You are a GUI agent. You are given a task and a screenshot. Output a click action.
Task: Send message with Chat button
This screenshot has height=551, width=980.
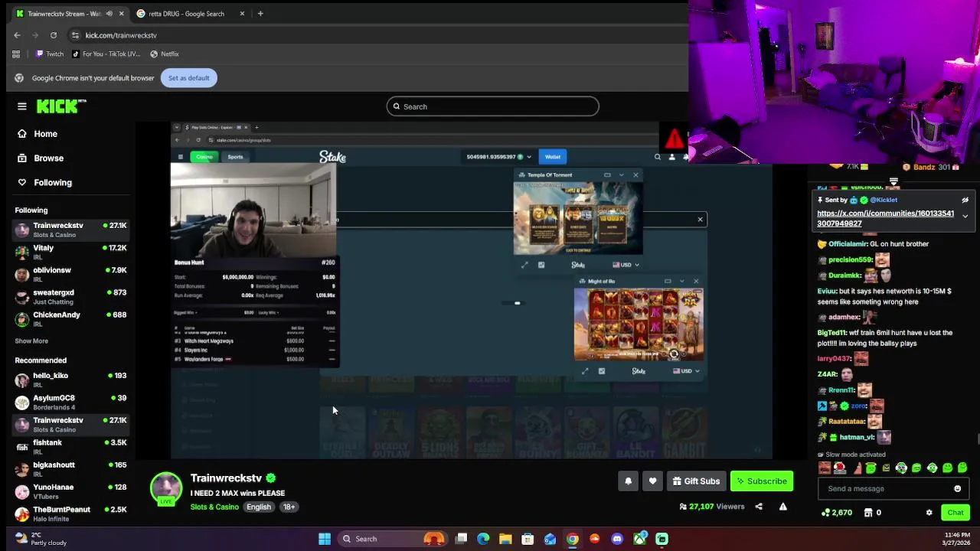tap(955, 513)
